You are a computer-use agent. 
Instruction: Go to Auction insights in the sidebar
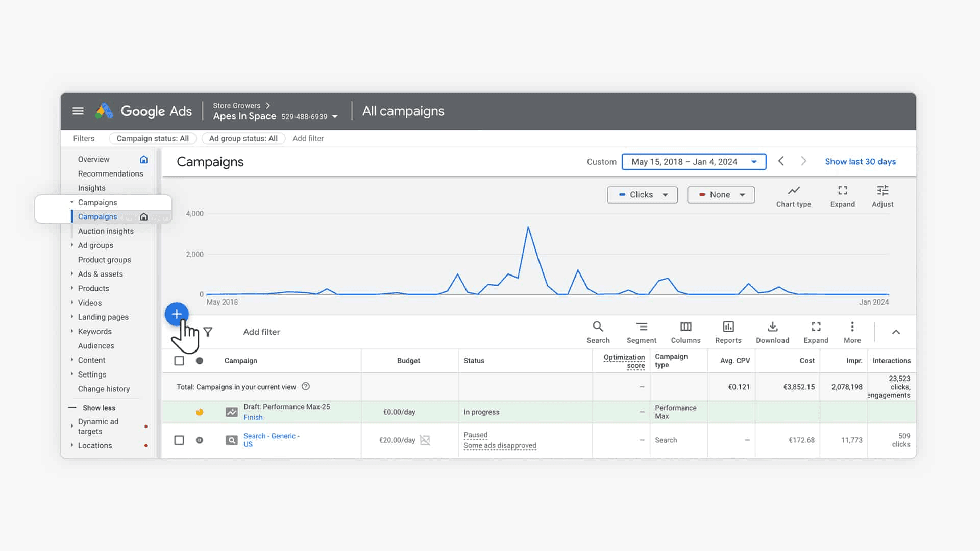pos(106,231)
